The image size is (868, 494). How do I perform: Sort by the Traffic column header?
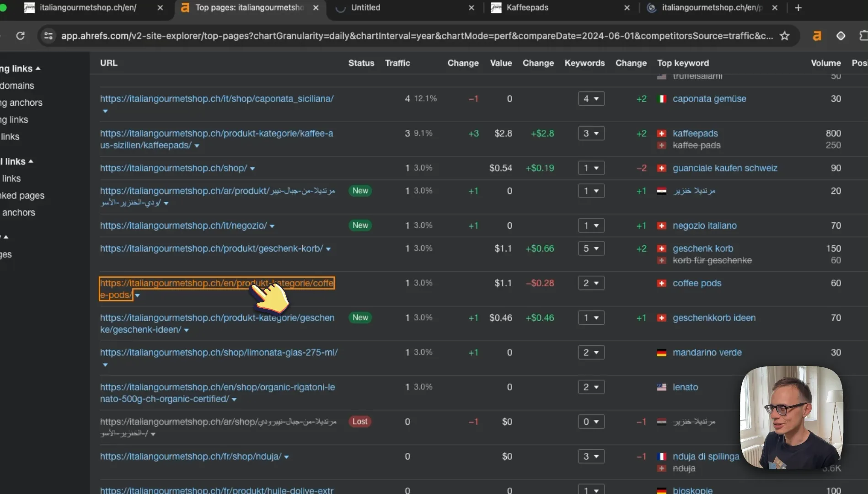(x=397, y=63)
